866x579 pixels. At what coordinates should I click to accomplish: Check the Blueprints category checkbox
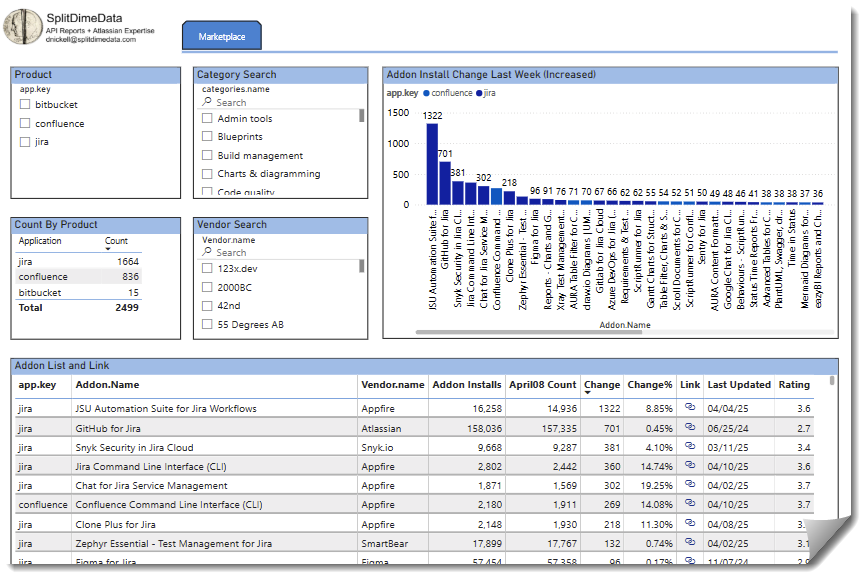pyautogui.click(x=207, y=136)
